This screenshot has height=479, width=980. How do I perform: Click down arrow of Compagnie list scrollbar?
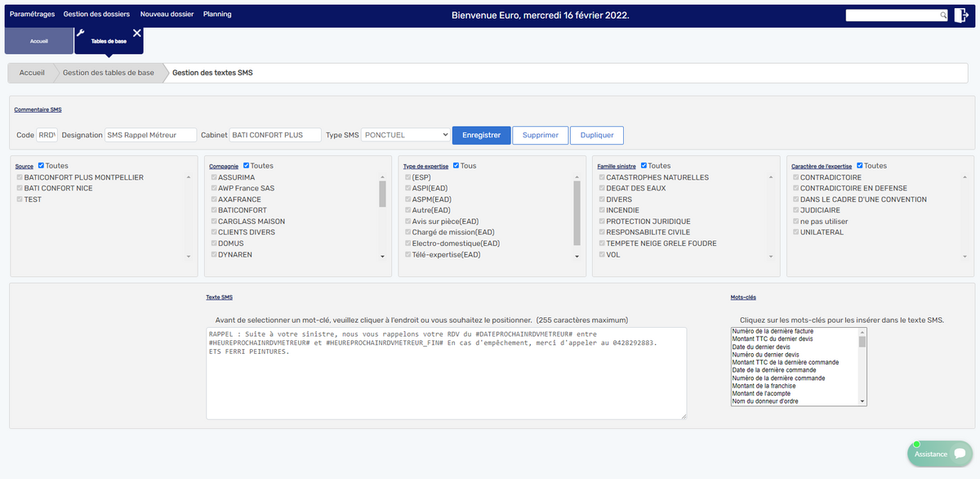coord(382,257)
